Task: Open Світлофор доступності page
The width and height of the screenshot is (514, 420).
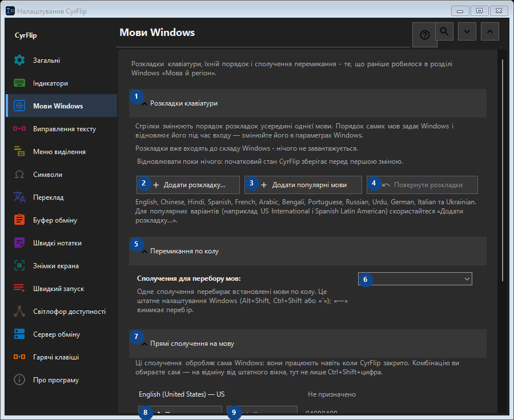Action: (61, 311)
